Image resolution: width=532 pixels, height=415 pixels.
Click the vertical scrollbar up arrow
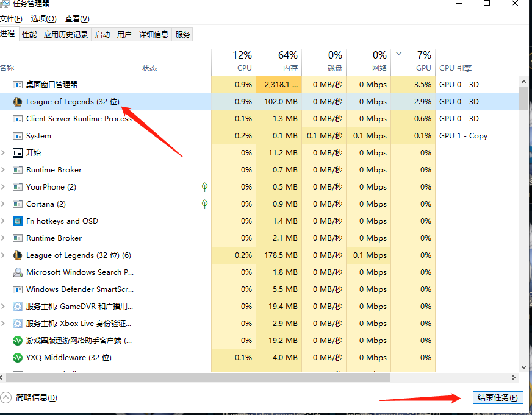523,82
